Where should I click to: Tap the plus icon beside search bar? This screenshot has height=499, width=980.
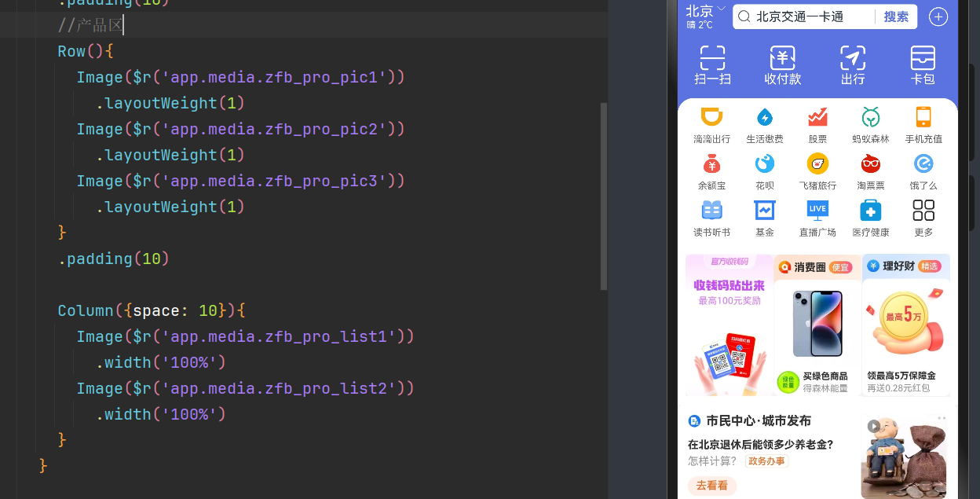(938, 17)
